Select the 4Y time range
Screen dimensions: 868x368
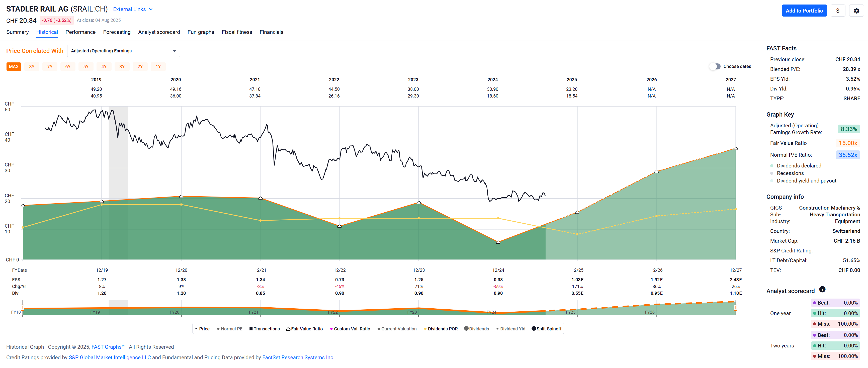click(104, 67)
